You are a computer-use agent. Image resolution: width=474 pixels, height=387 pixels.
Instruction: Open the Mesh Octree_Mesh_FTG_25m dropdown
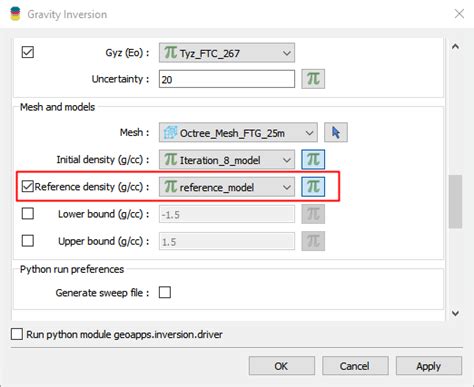click(x=238, y=133)
